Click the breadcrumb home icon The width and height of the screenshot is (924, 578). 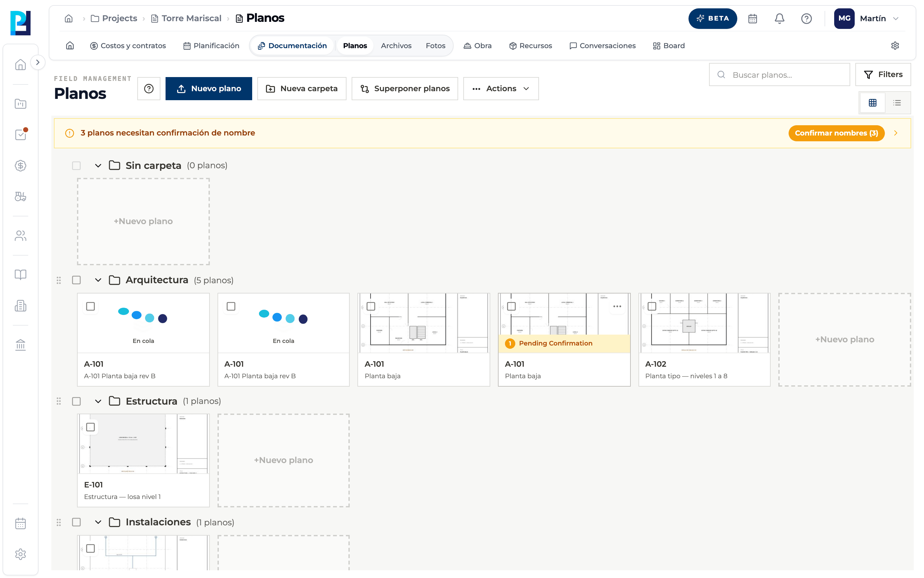(69, 18)
